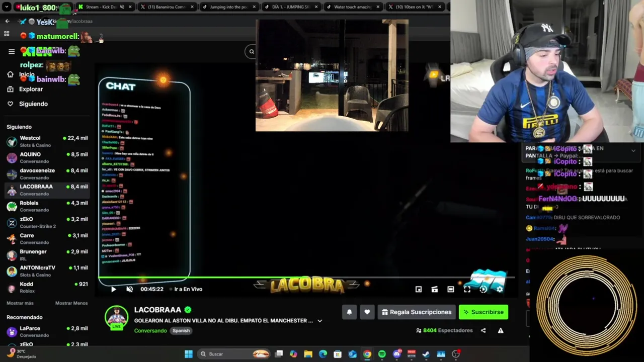The height and width of the screenshot is (362, 644).
Task: Enter fullscreen on the Kick player
Action: [x=467, y=289]
